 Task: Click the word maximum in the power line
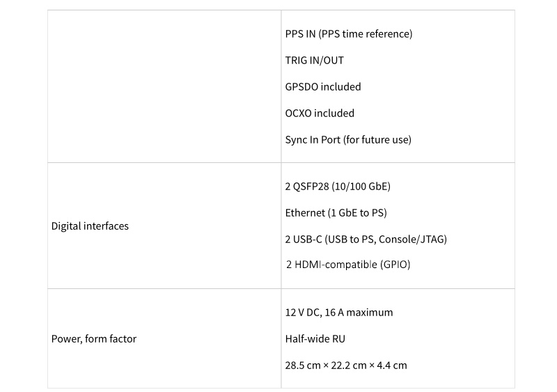click(370, 313)
